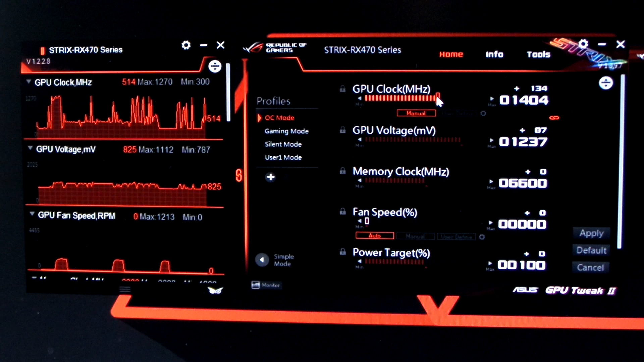Click the lock icon next to GPU Clock
This screenshot has height=362, width=644.
tap(342, 88)
